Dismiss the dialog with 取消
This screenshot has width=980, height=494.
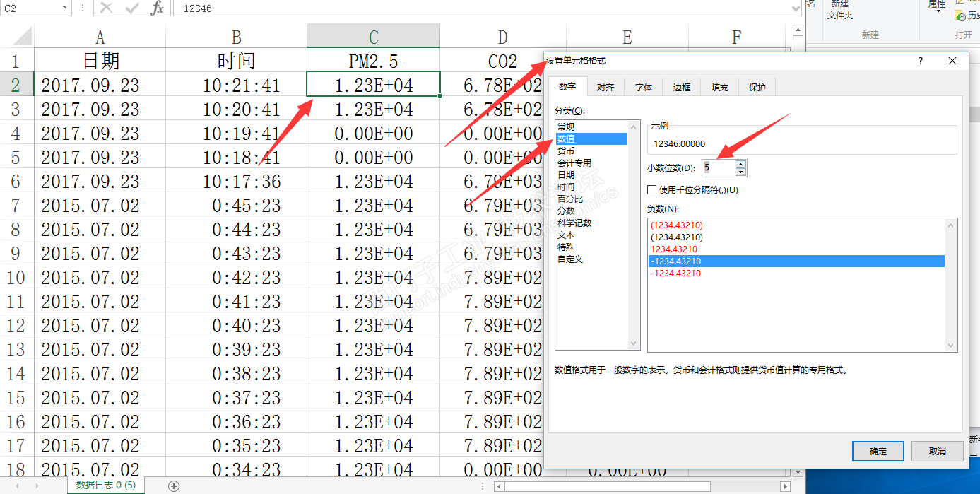937,451
